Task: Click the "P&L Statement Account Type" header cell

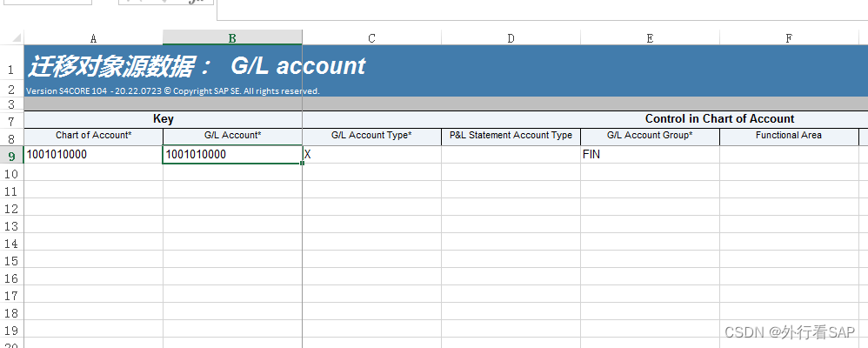Action: tap(511, 136)
